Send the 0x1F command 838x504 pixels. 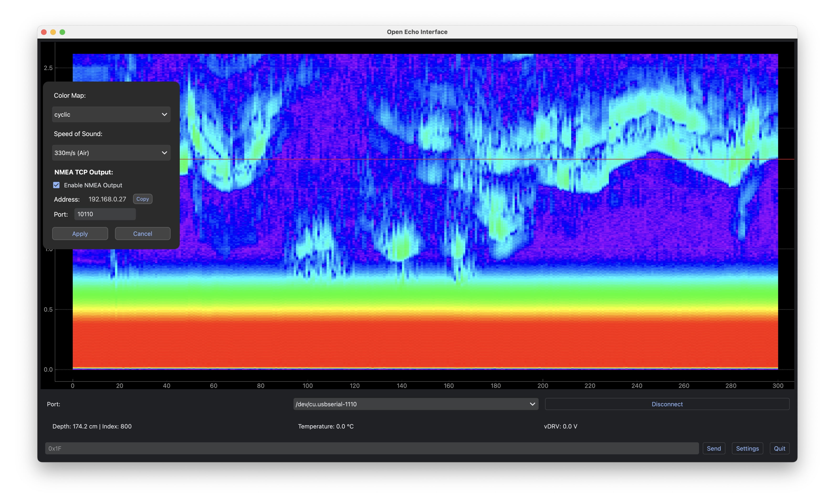714,448
